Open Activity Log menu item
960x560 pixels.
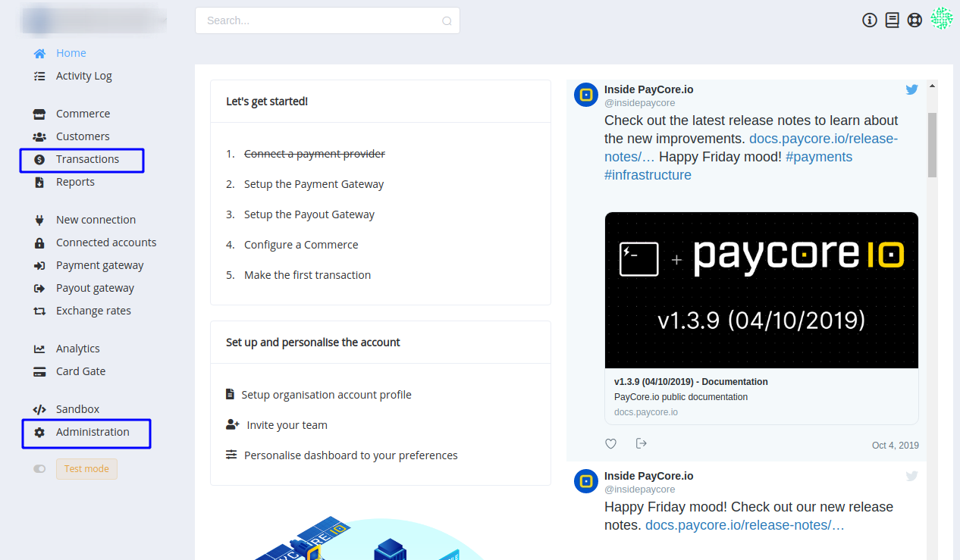coord(84,76)
